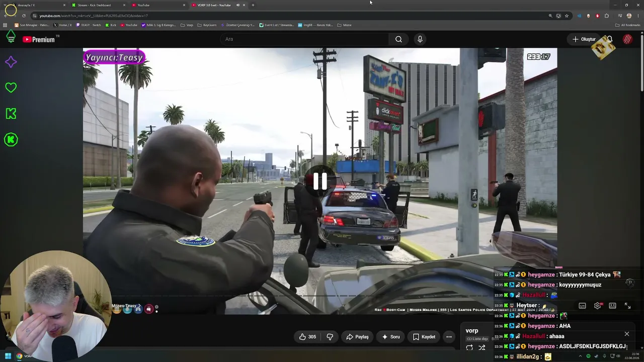644x362 pixels.
Task: Open Son Mesajlar bookmark
Action: [x=32, y=25]
